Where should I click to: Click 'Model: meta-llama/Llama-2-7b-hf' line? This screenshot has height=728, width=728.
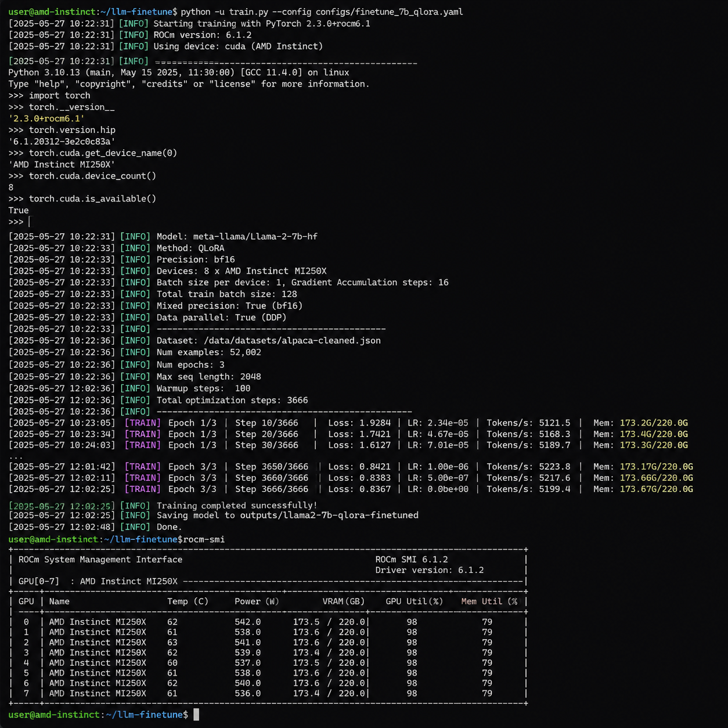click(x=237, y=237)
